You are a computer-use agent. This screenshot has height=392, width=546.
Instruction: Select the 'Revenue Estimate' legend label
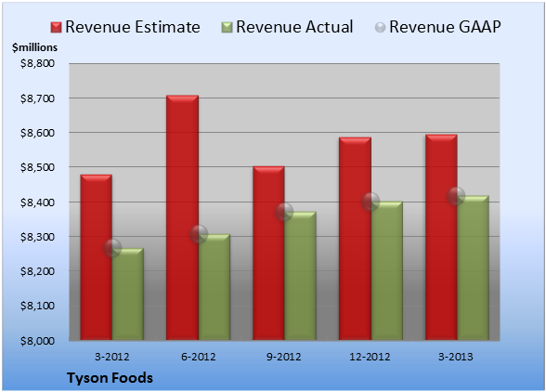[133, 27]
